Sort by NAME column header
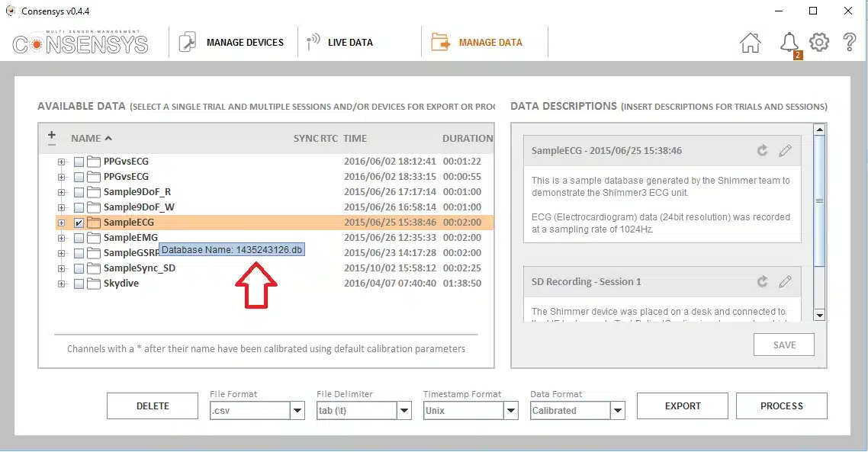868x452 pixels. coord(92,138)
